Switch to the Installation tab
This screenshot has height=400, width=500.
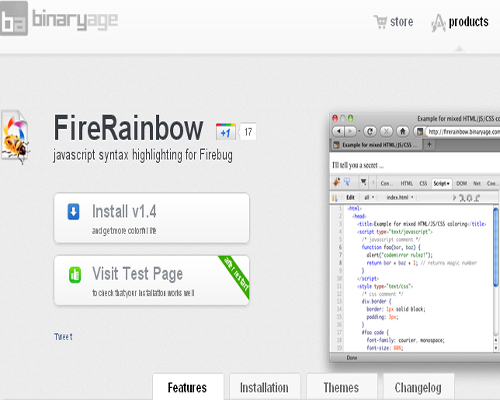[264, 387]
